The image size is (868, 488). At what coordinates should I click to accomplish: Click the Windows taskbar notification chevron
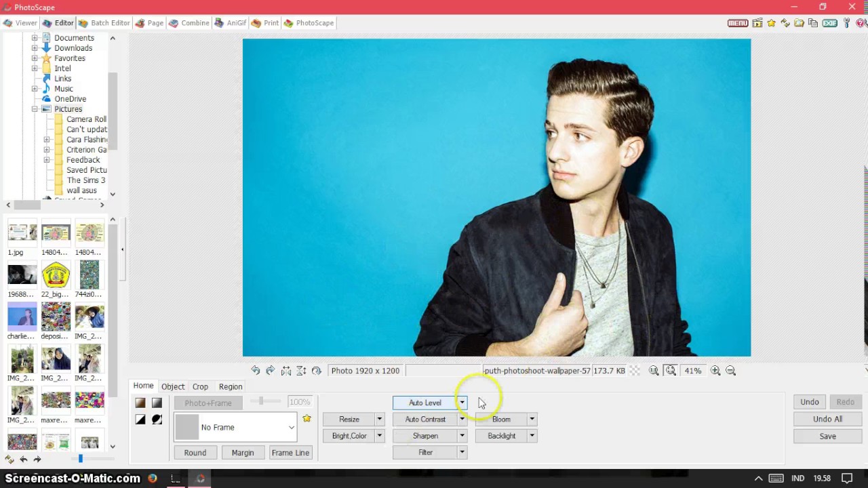tap(758, 479)
